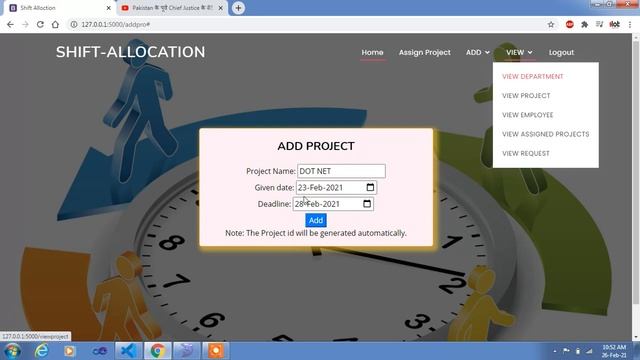
Task: Click the Given date field
Action: point(336,187)
